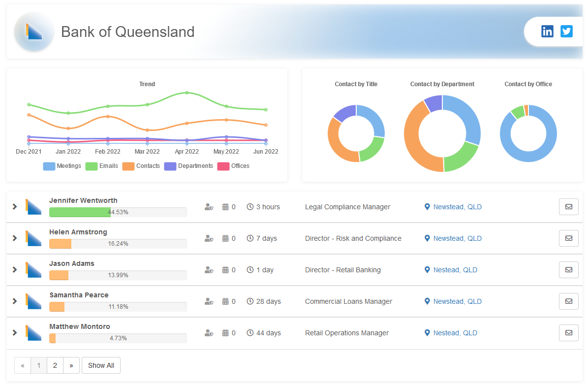
Task: Email Jason Adams via envelope button
Action: (568, 270)
